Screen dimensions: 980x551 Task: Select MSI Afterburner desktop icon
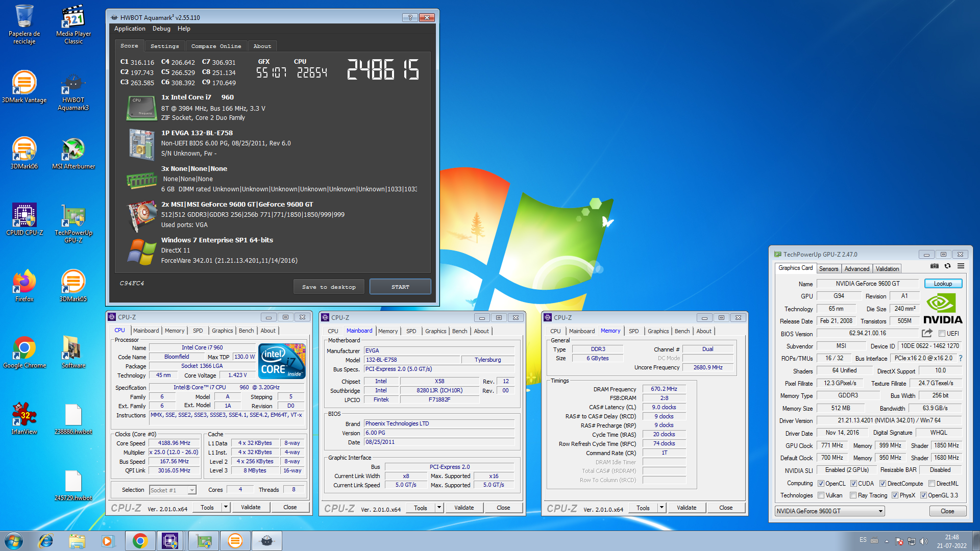click(x=73, y=153)
